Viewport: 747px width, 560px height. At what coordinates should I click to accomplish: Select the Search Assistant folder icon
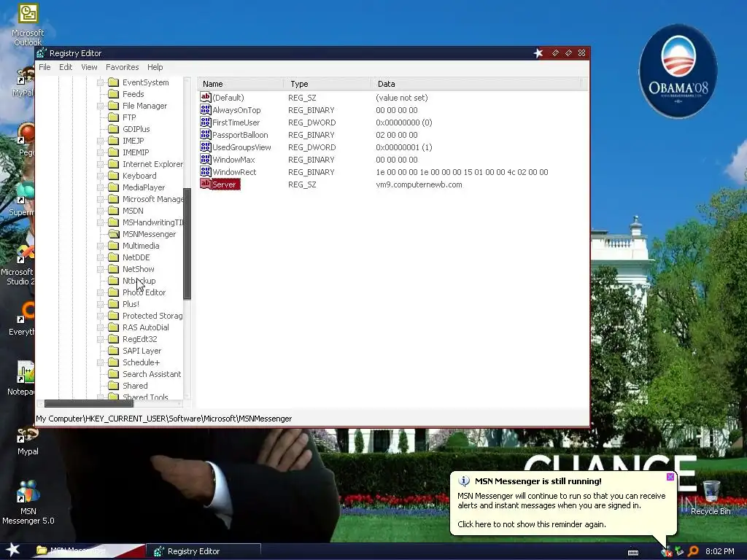[x=113, y=374]
